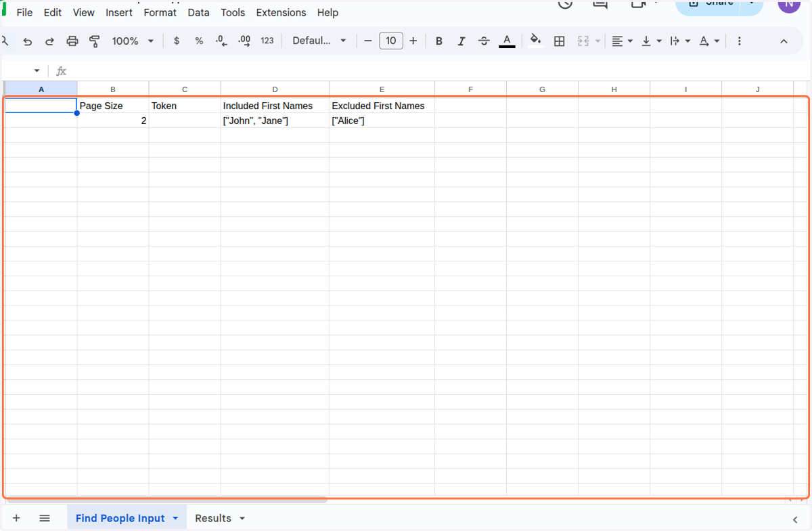
Task: Open the borders menu
Action: coord(560,41)
